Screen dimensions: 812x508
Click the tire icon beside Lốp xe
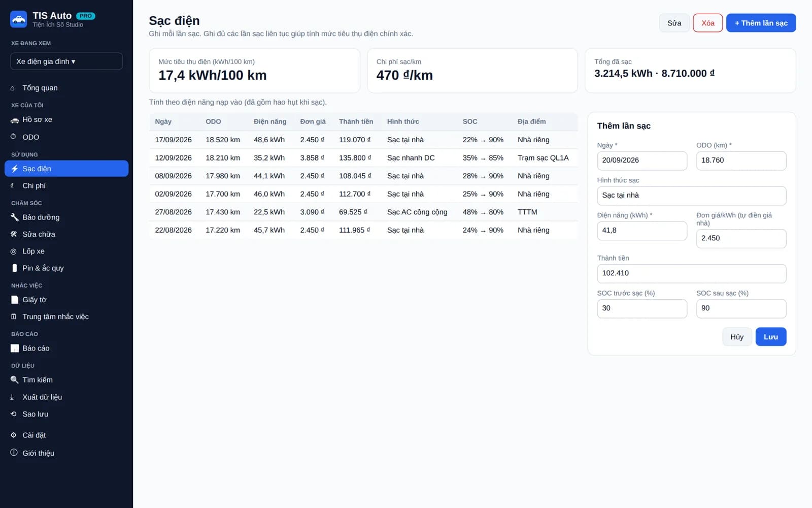pos(14,251)
